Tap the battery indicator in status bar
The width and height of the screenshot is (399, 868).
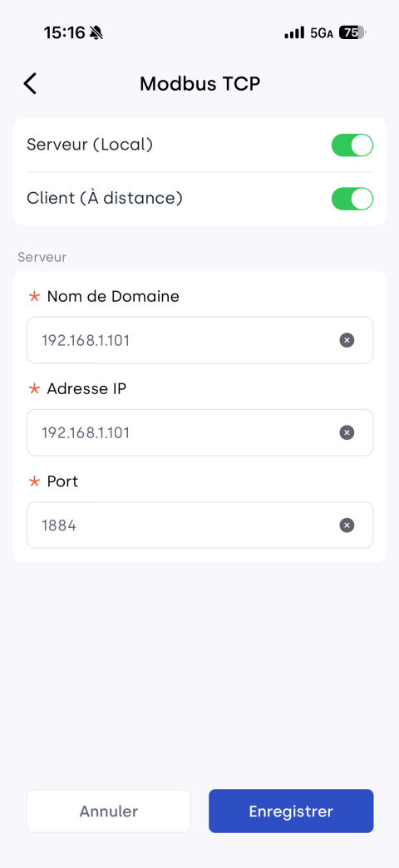(352, 32)
